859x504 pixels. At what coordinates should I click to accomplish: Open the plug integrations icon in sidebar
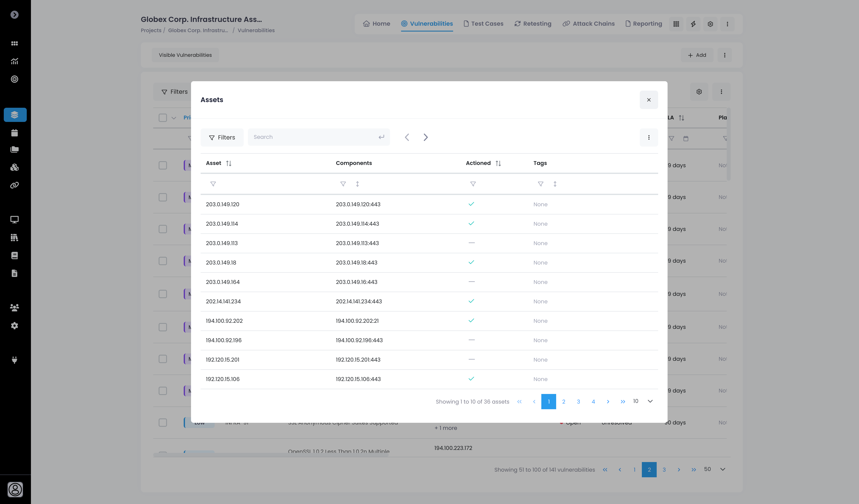(x=14, y=360)
